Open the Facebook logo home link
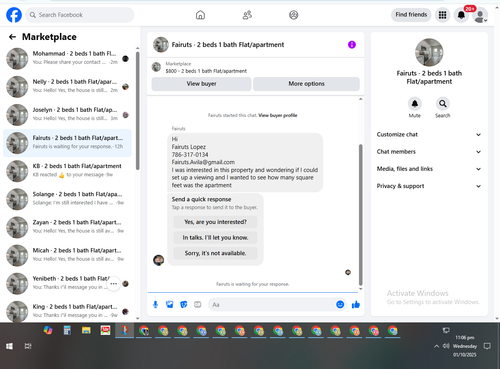 tap(14, 15)
